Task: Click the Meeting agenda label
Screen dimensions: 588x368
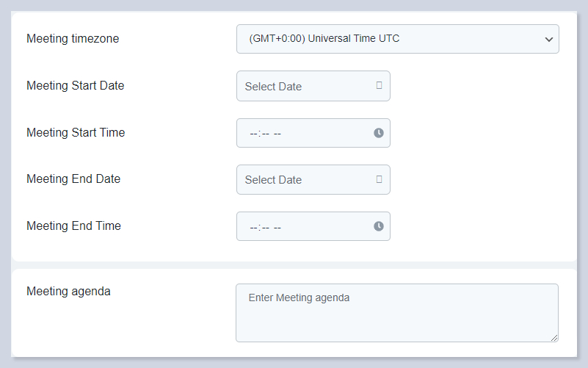Action: point(68,291)
